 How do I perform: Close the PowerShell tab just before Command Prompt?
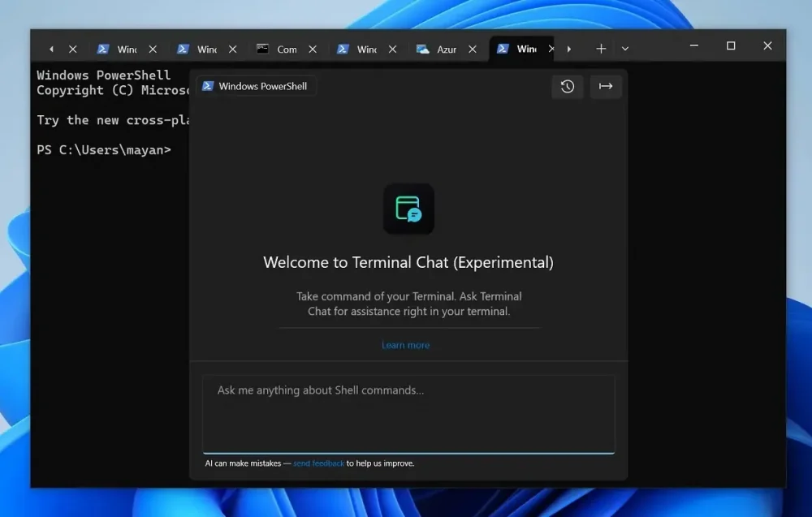233,50
